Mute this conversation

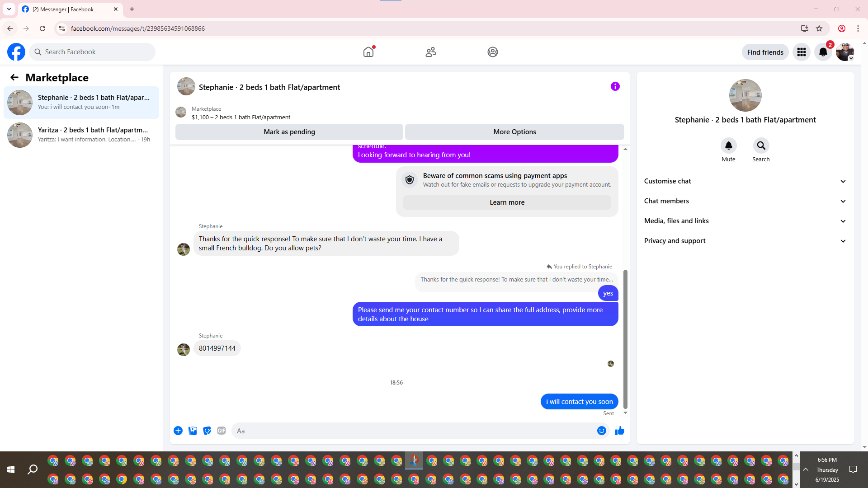pyautogui.click(x=729, y=145)
